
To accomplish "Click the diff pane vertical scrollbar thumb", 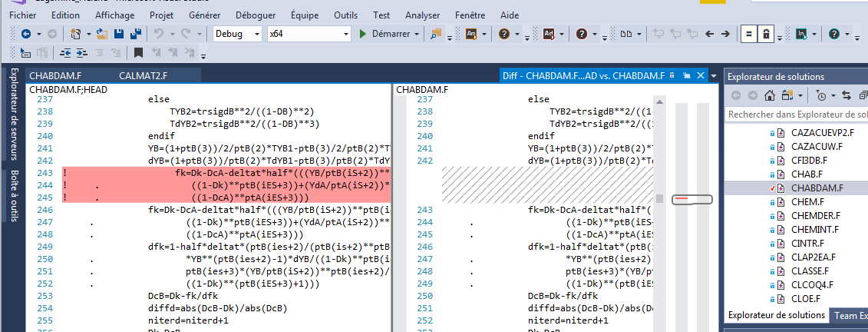I will [x=658, y=198].
